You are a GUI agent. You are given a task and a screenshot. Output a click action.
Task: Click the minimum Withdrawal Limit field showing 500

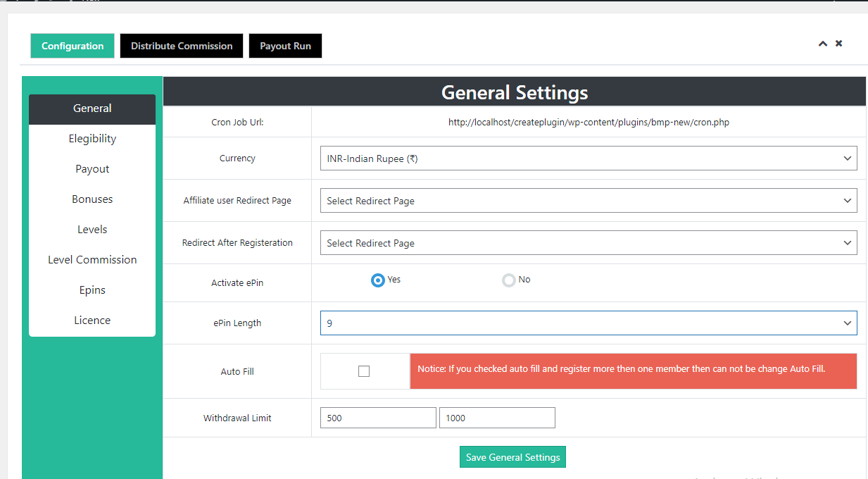click(378, 418)
